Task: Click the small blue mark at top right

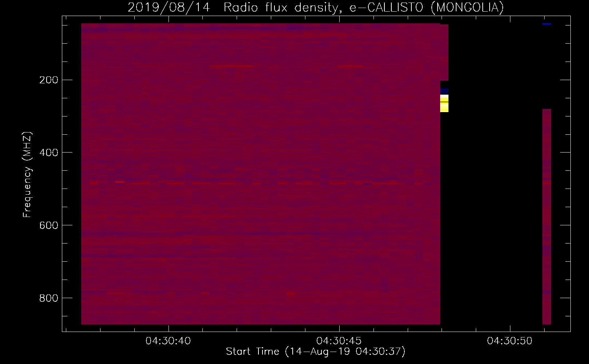Action: click(546, 24)
